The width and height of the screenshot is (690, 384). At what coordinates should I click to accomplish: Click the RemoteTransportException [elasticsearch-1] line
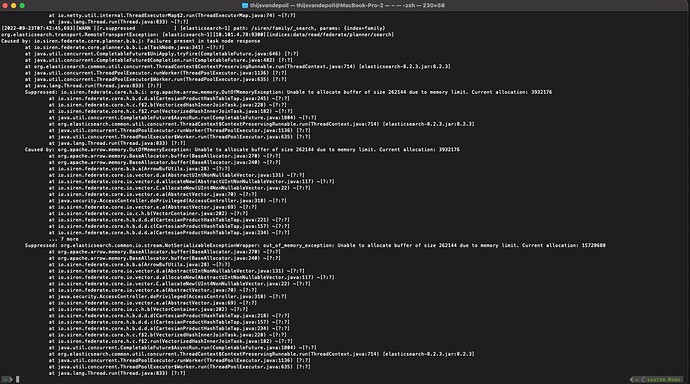[198, 34]
